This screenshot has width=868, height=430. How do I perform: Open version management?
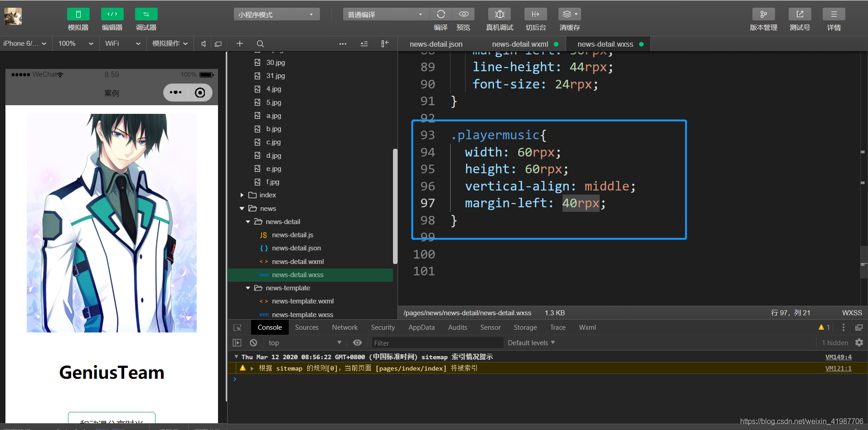click(763, 14)
